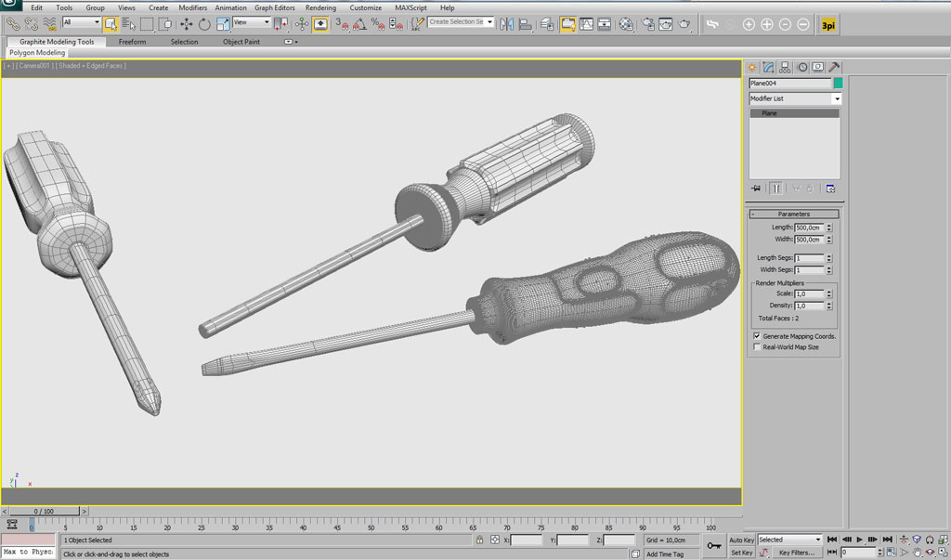Open the MAXScript menu
The width and height of the screenshot is (951, 560).
click(x=410, y=7)
